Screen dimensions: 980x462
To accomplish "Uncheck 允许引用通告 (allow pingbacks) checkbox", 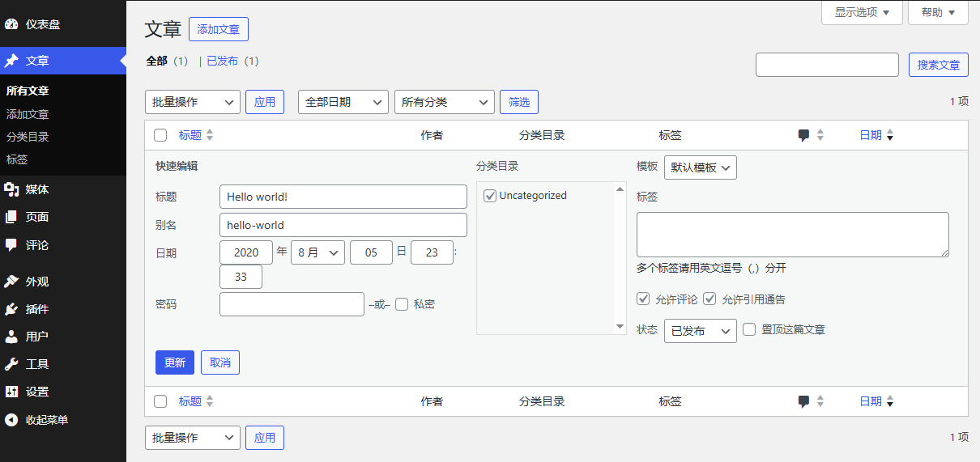I will coord(709,299).
